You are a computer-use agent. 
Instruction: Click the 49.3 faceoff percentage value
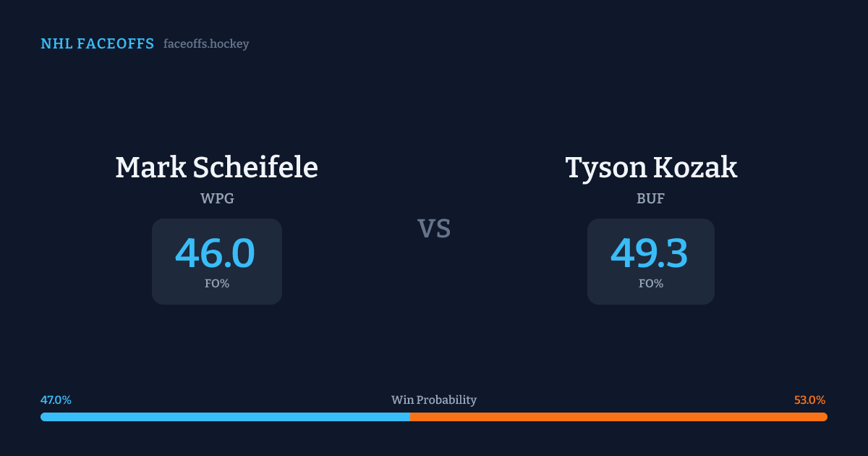pyautogui.click(x=650, y=253)
